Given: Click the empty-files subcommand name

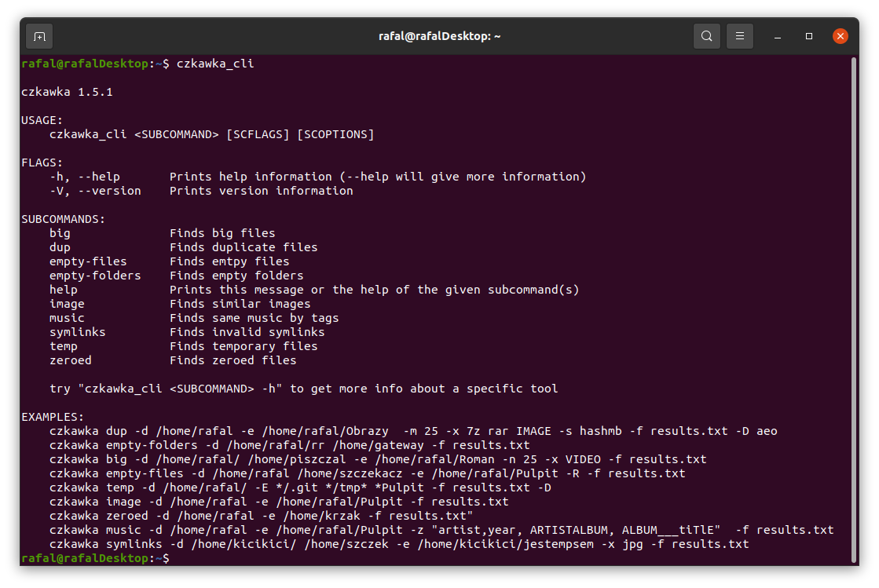Looking at the screenshot, I should (88, 261).
